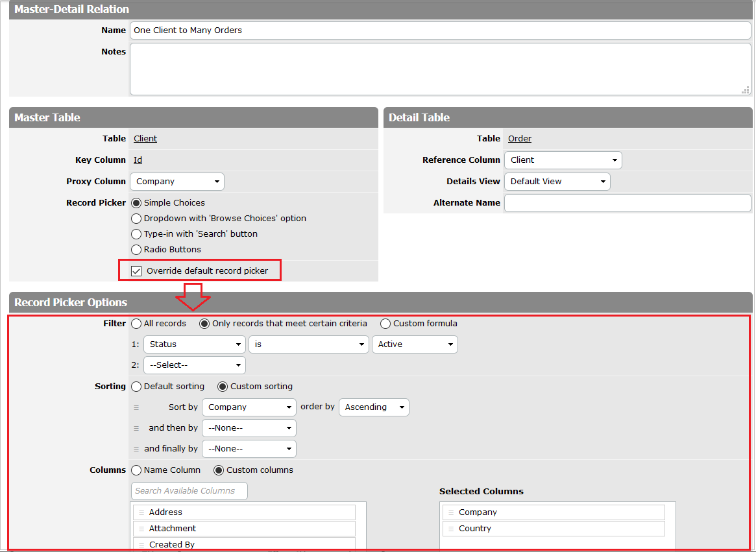
Task: Click the drag handle on Address column
Action: coord(141,512)
